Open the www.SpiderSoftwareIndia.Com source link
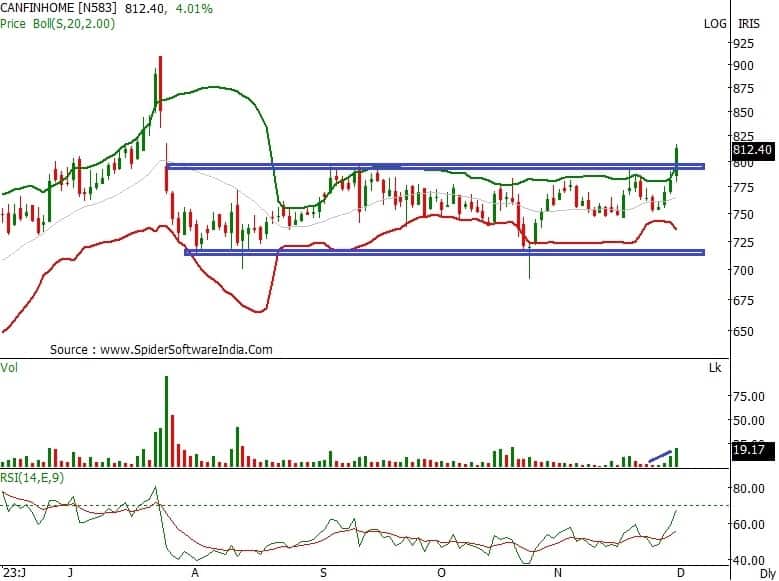The image size is (779, 581). [x=186, y=350]
